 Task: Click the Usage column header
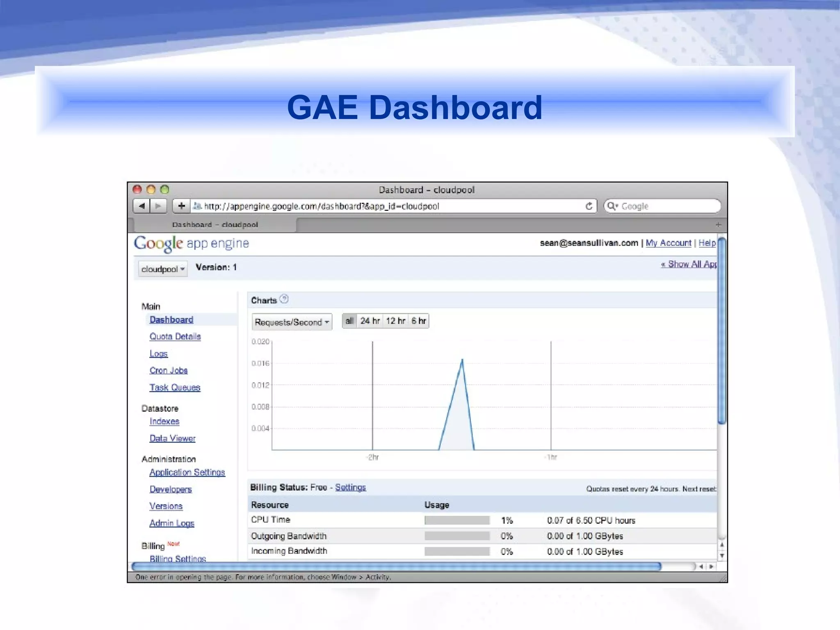437,505
